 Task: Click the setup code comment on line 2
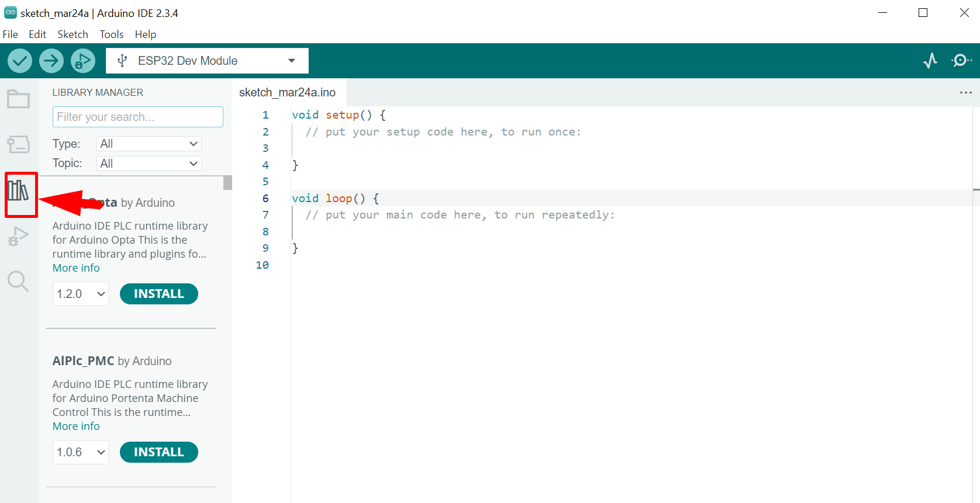[x=443, y=132]
